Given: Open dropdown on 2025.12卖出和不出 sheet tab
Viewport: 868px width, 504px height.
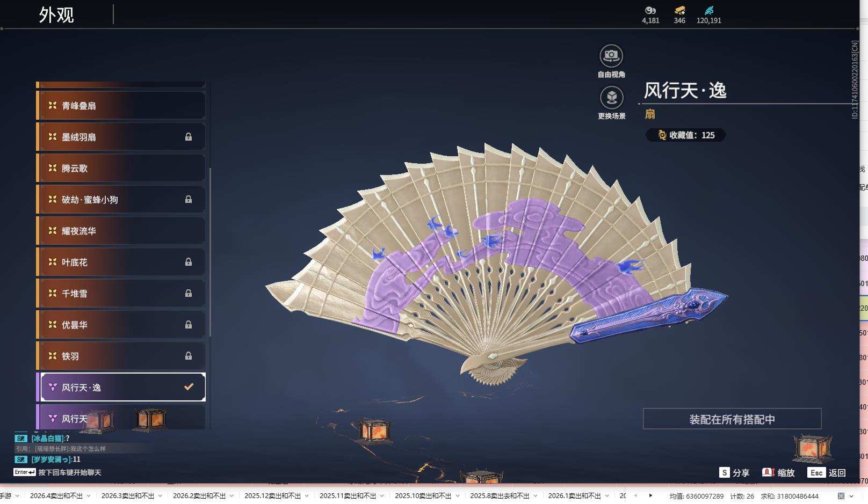Looking at the screenshot, I should [307, 496].
